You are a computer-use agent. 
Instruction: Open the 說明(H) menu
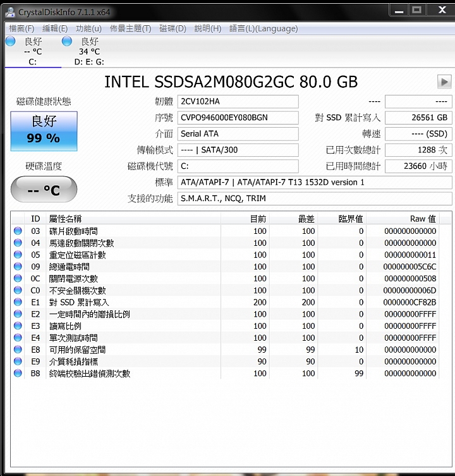coord(208,28)
